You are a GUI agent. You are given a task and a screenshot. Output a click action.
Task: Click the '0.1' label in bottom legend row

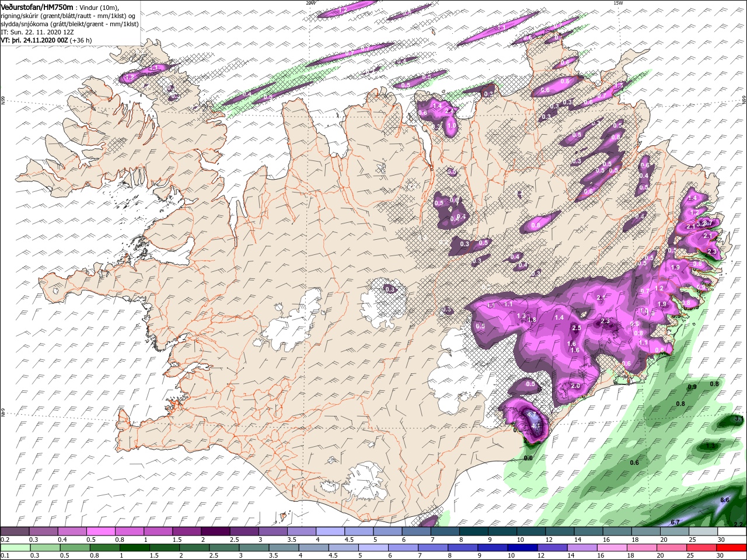[5, 555]
